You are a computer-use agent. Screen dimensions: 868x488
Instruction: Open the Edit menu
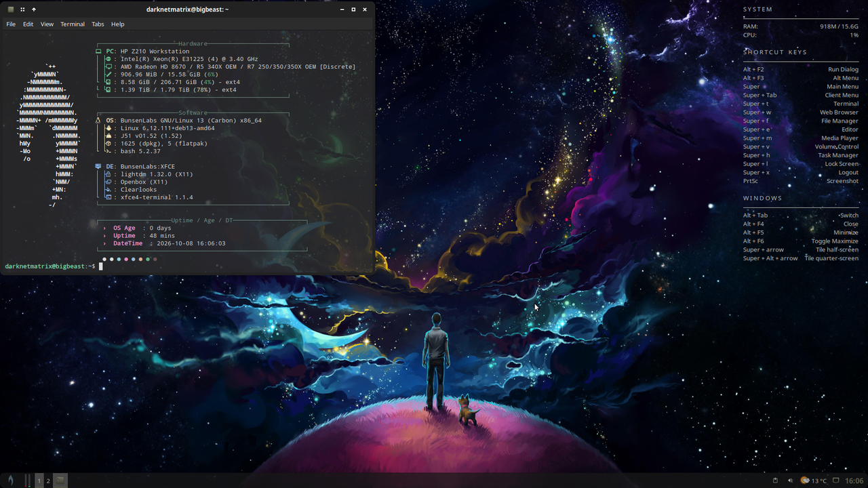(28, 24)
